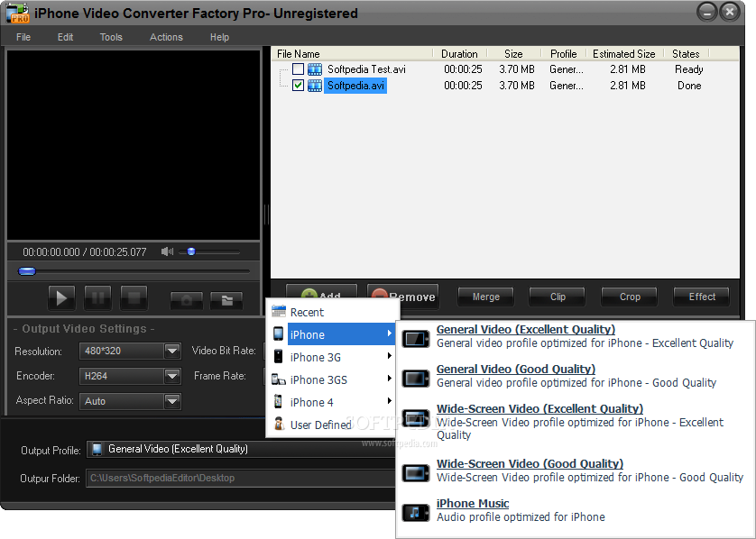Select the Softpedia Test.avi file name

tap(366, 69)
